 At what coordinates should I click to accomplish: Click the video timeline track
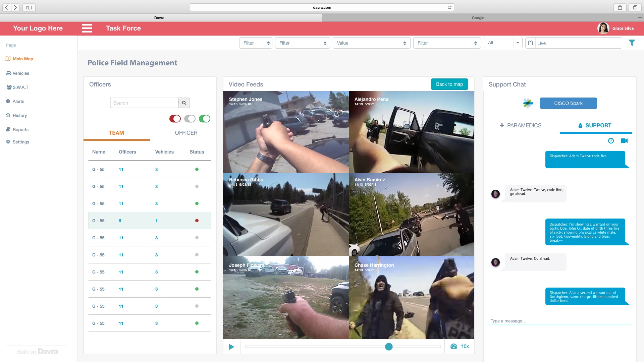pyautogui.click(x=343, y=347)
